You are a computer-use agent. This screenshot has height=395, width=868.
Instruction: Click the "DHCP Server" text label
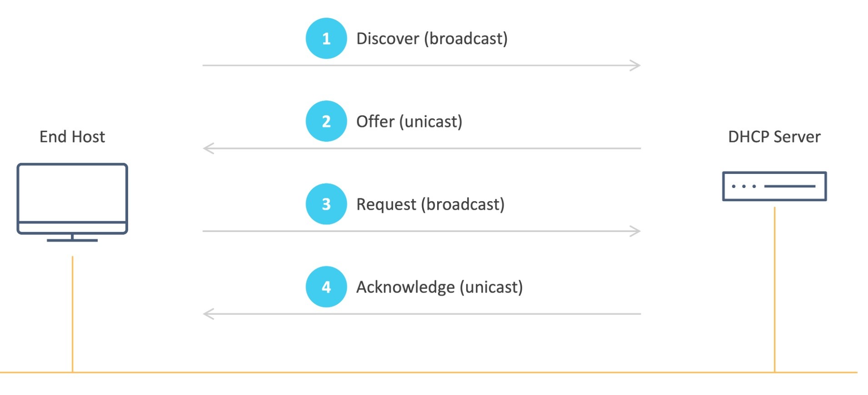click(774, 137)
